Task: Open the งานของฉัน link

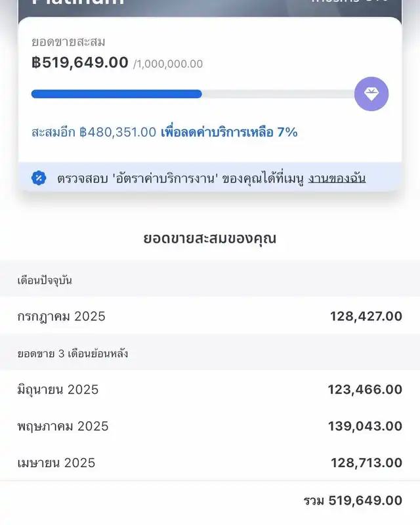Action: click(x=337, y=178)
